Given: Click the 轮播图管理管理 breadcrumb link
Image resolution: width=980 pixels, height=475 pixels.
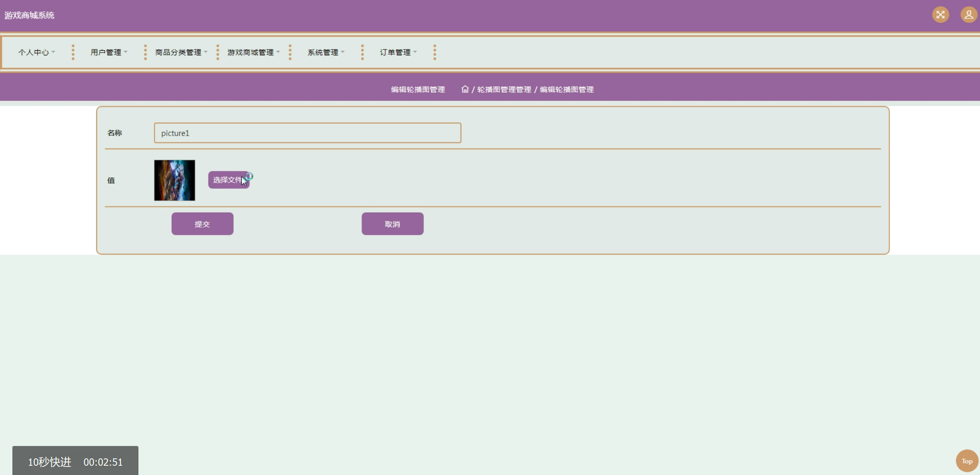Looking at the screenshot, I should point(504,90).
